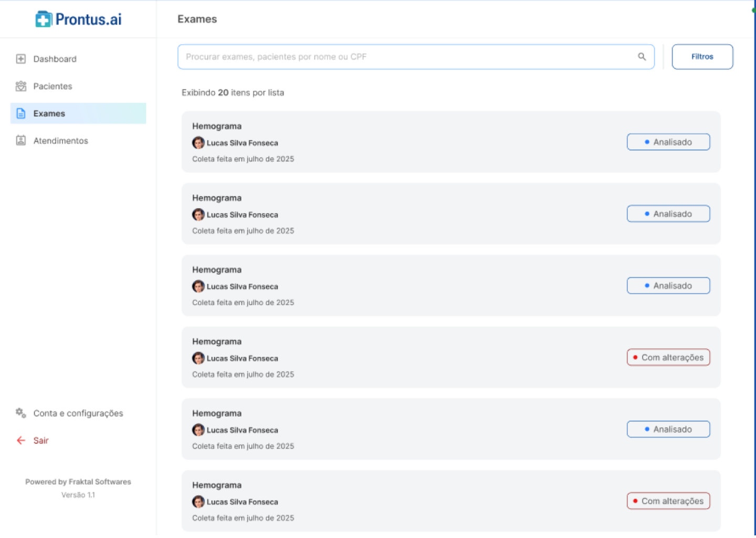The width and height of the screenshot is (756, 538).
Task: Click Lucas Silva Fonseca name in third card
Action: [x=243, y=286]
